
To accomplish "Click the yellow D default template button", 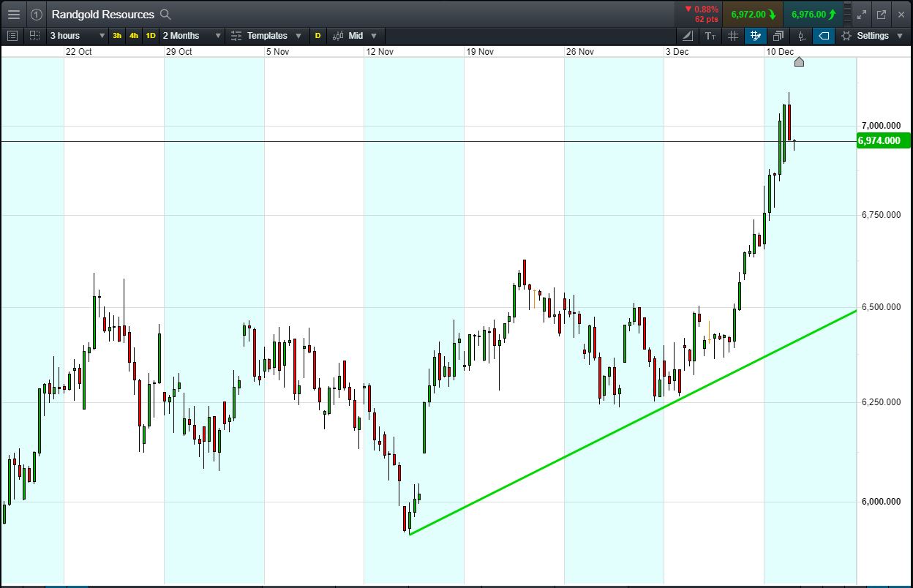I will pyautogui.click(x=318, y=35).
